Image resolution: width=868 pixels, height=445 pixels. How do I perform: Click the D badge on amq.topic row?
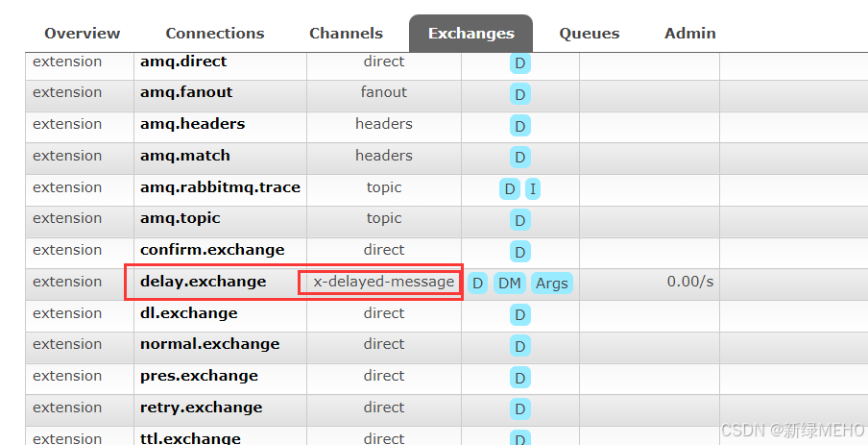pyautogui.click(x=519, y=221)
